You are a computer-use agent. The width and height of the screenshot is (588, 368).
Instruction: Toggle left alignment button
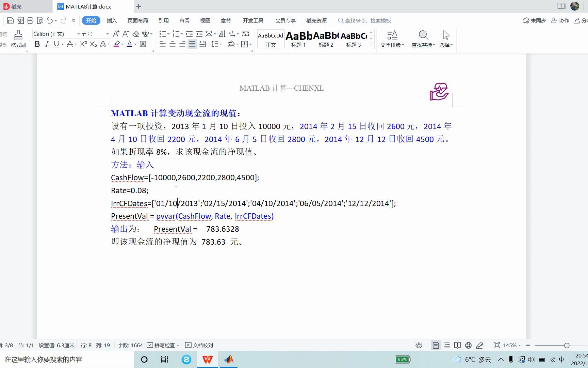pos(163,44)
